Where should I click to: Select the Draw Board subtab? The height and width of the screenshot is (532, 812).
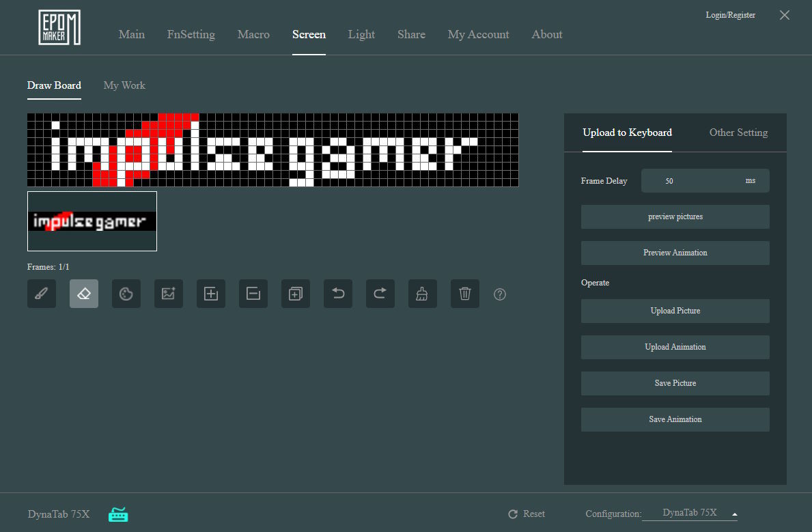[54, 85]
